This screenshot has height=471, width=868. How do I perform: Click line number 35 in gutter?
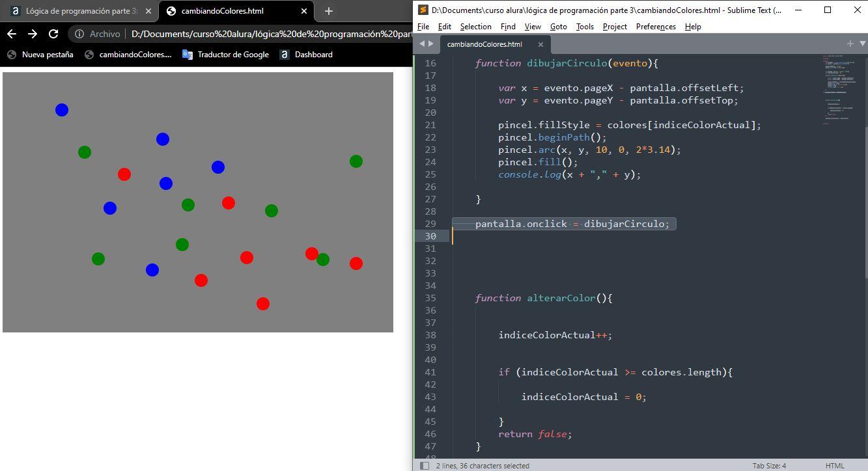[x=430, y=298]
